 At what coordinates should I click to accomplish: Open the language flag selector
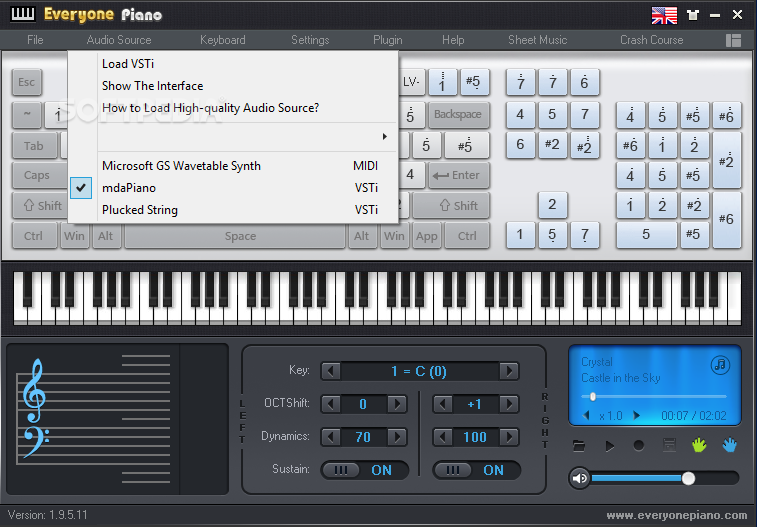coord(664,15)
